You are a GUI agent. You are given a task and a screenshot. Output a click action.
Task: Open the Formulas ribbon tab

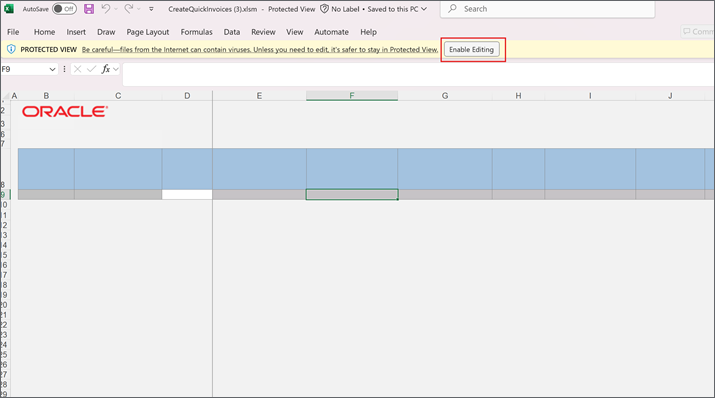pyautogui.click(x=197, y=32)
